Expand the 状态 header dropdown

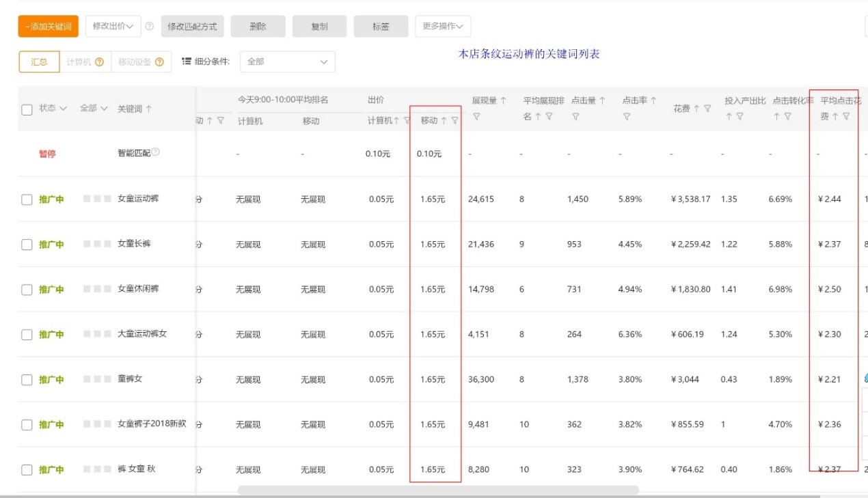(x=53, y=108)
